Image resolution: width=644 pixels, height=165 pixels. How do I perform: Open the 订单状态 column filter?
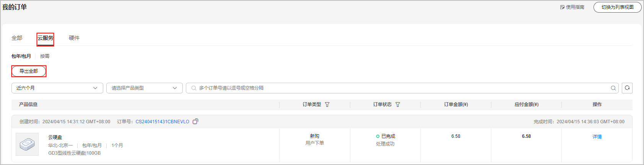pyautogui.click(x=398, y=105)
